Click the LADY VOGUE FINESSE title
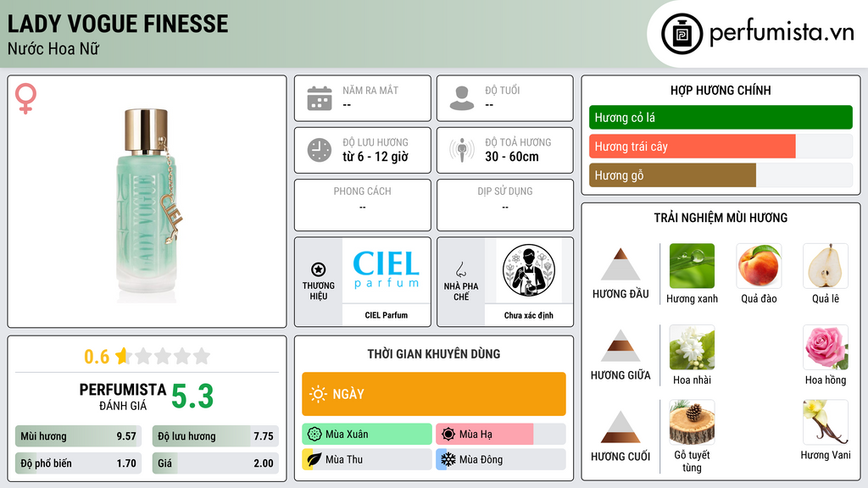868x488 pixels. tap(118, 24)
